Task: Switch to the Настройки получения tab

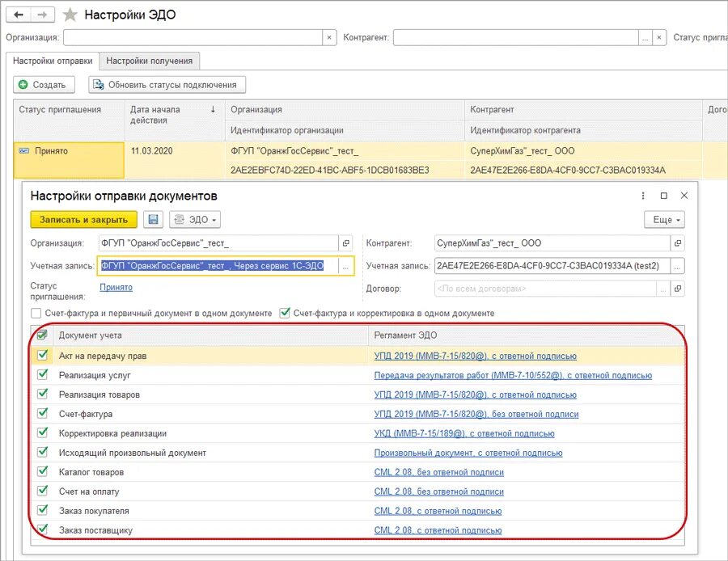Action: 149,61
